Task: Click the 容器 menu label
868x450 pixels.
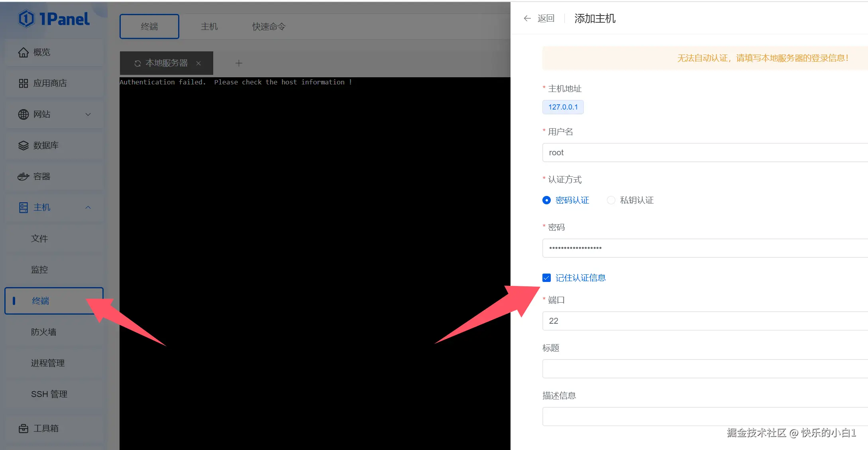Action: pos(42,176)
